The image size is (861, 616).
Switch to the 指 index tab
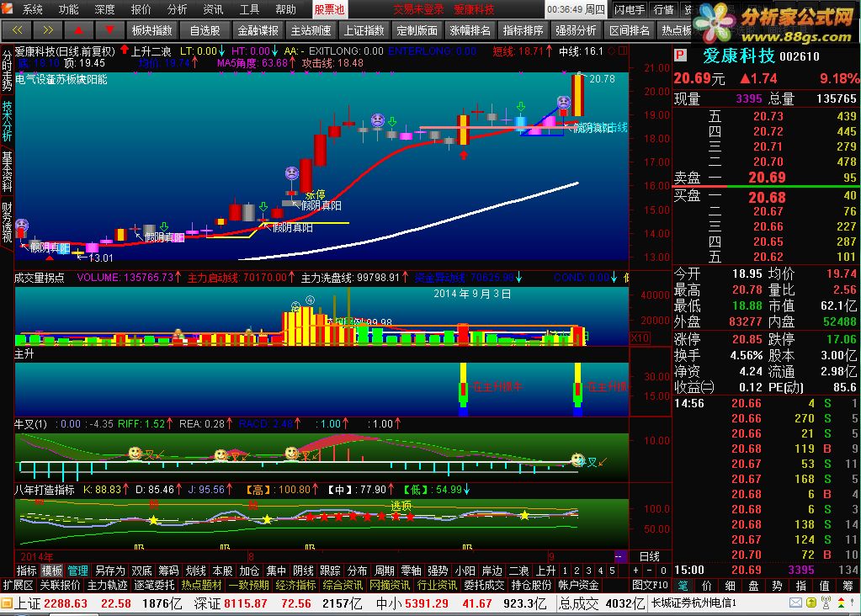800,585
